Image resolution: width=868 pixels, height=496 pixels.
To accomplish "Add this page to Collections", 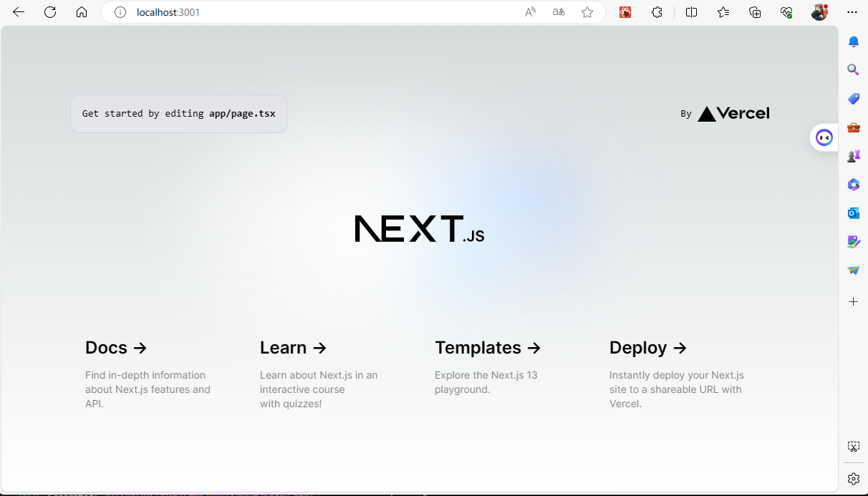I will point(755,12).
